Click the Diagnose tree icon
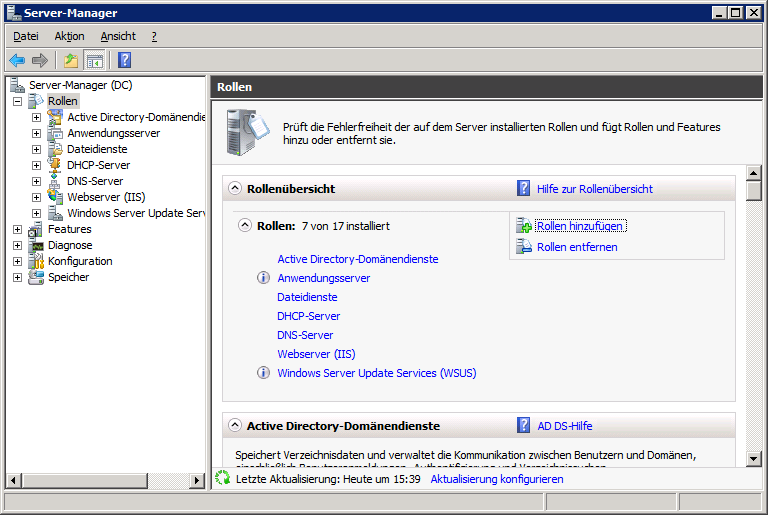Screen dimensions: 768x515 point(36,245)
